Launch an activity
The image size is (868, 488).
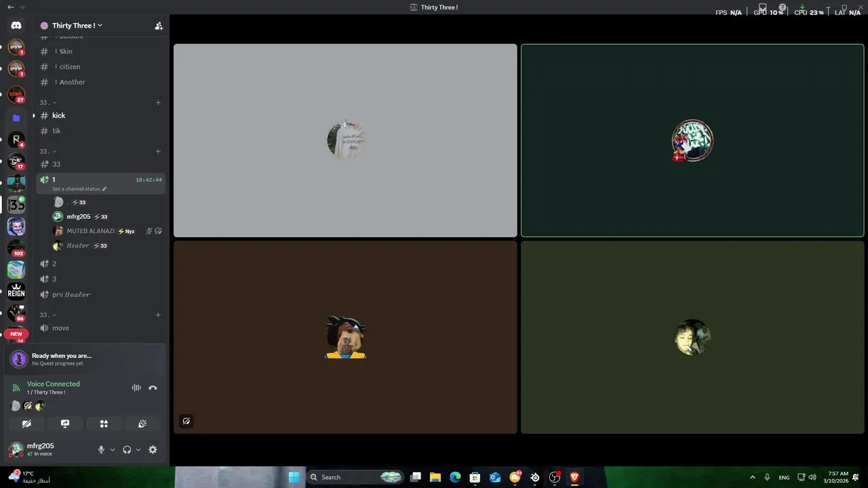click(104, 424)
